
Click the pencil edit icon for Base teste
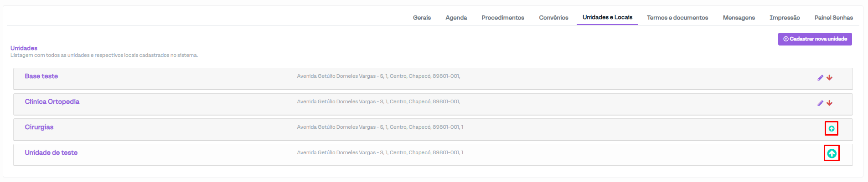[x=820, y=78]
